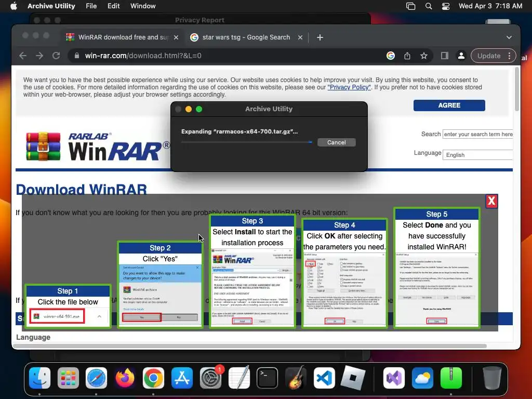Open the Apple menu
532x399 pixels.
[14, 6]
